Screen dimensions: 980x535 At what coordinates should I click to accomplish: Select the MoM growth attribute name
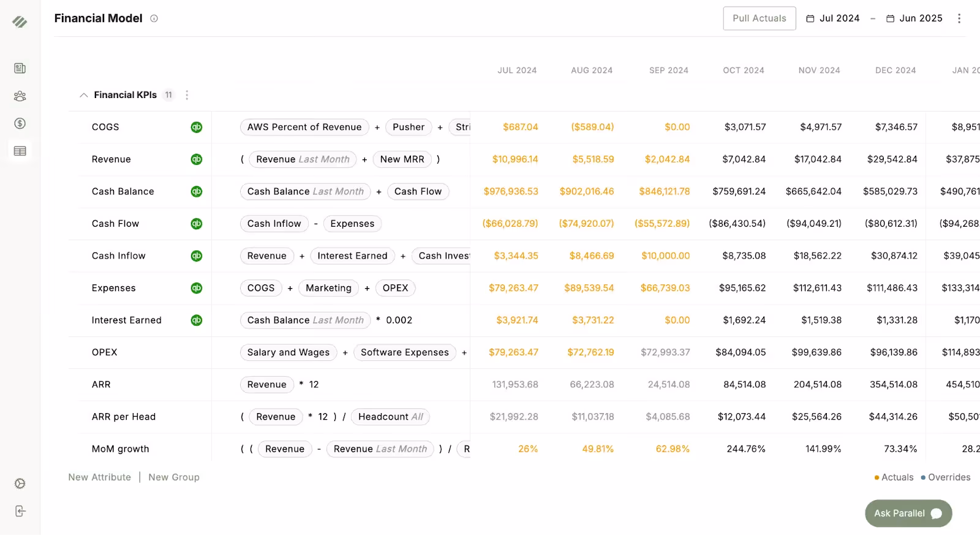121,449
